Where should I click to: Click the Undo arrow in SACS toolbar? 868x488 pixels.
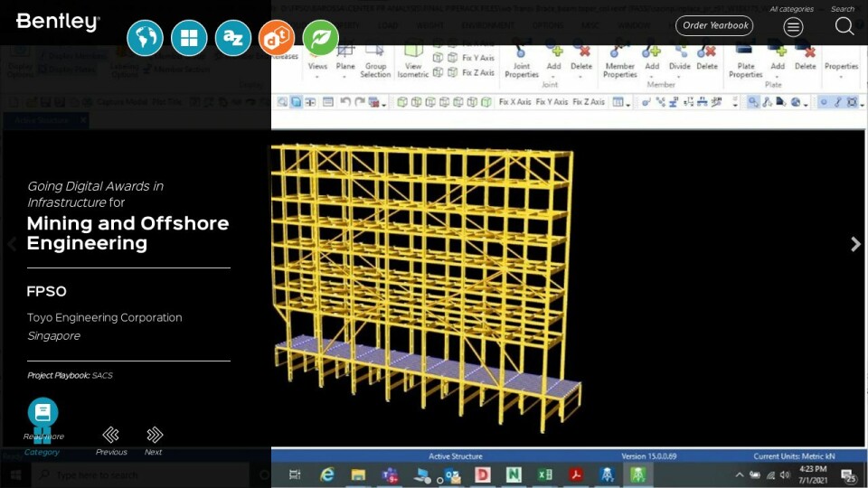click(x=345, y=102)
